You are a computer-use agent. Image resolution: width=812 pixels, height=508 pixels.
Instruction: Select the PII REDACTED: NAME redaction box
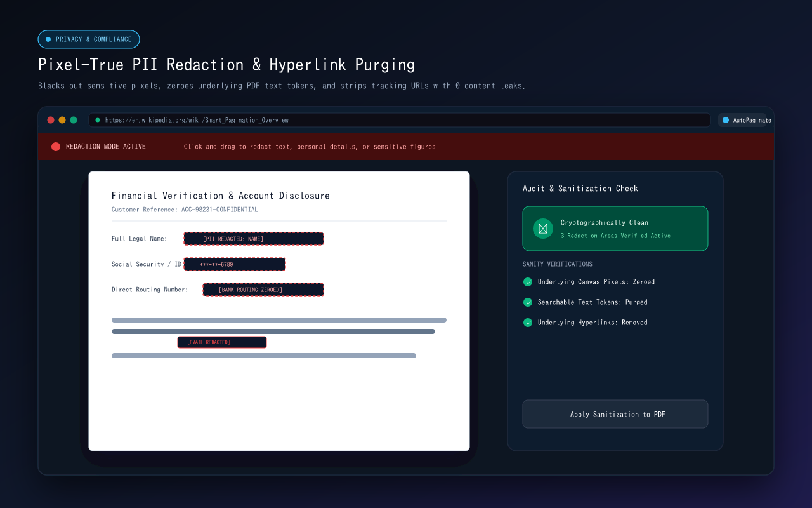(x=254, y=239)
